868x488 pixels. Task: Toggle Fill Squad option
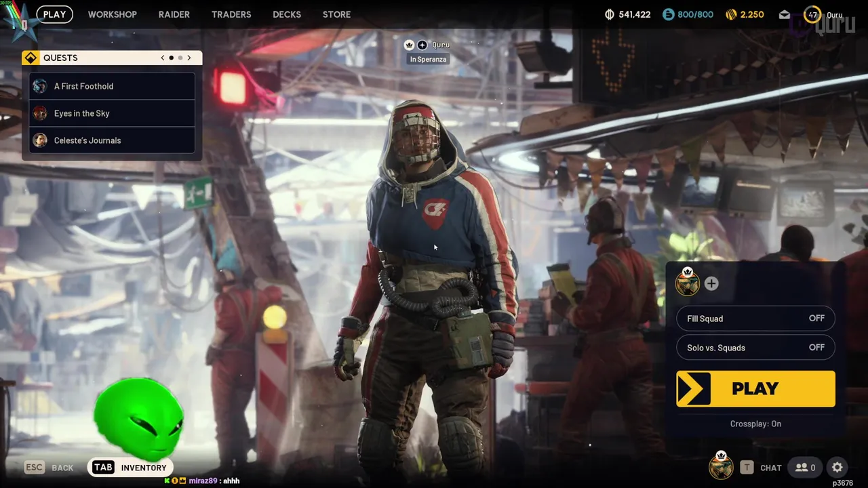click(755, 319)
